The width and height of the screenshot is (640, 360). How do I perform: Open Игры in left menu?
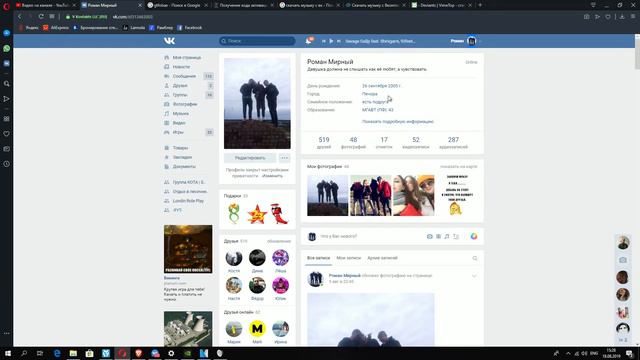(178, 132)
